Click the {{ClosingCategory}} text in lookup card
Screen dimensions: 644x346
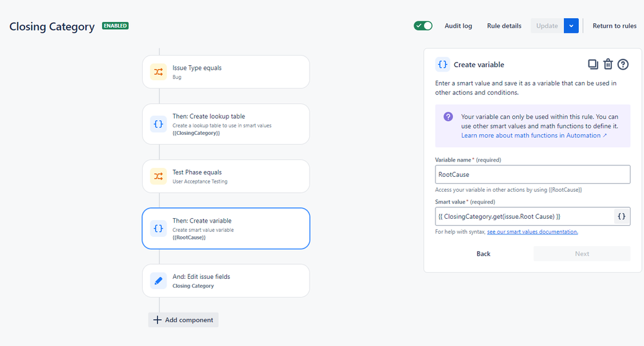[196, 133]
